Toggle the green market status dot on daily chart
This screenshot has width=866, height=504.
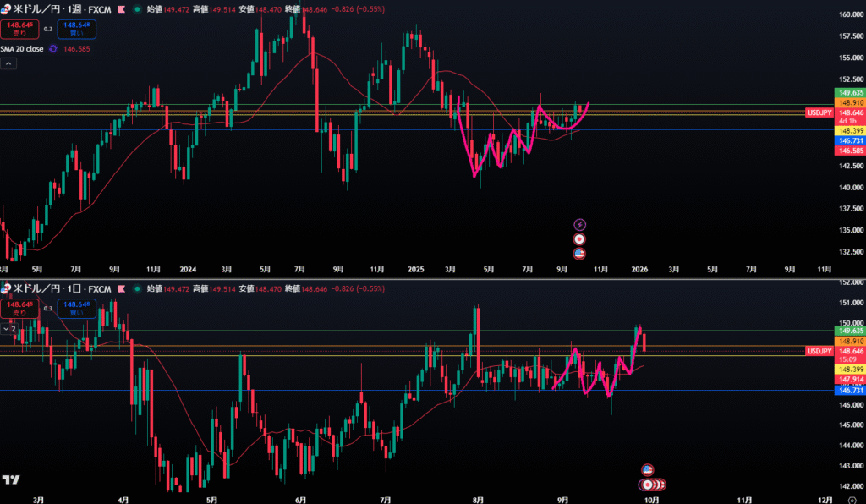click(x=138, y=289)
